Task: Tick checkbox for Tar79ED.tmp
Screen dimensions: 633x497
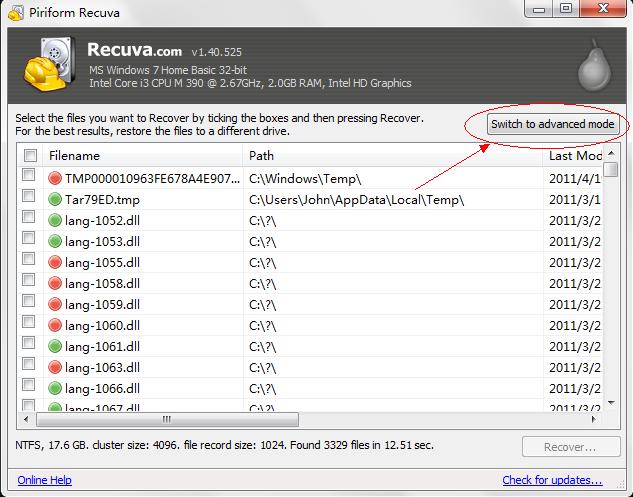Action: 28,196
